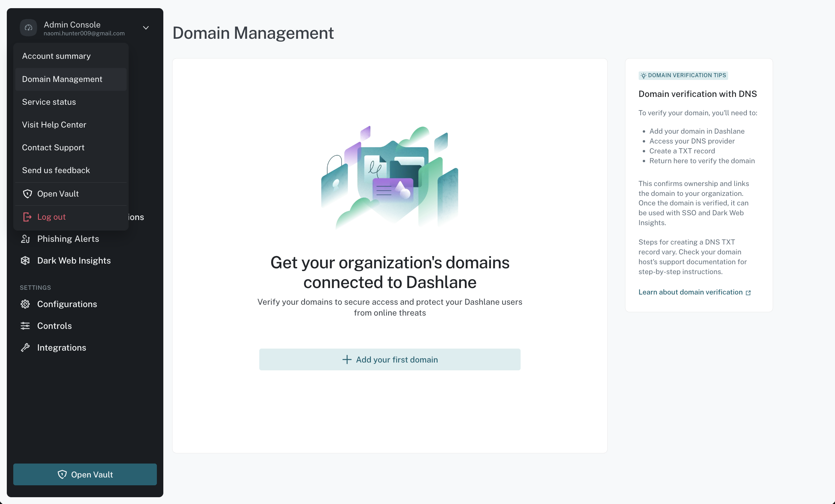
Task: Select Contact Support menu entry
Action: 71,148
